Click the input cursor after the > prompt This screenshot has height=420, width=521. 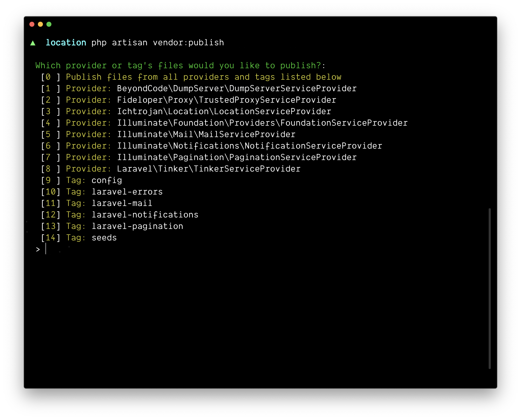[x=46, y=249]
